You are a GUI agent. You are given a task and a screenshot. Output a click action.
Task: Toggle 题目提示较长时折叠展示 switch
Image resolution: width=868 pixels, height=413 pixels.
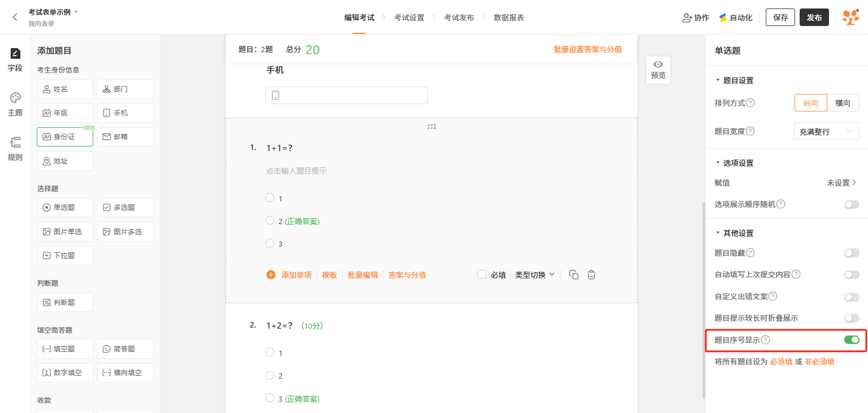[852, 319]
